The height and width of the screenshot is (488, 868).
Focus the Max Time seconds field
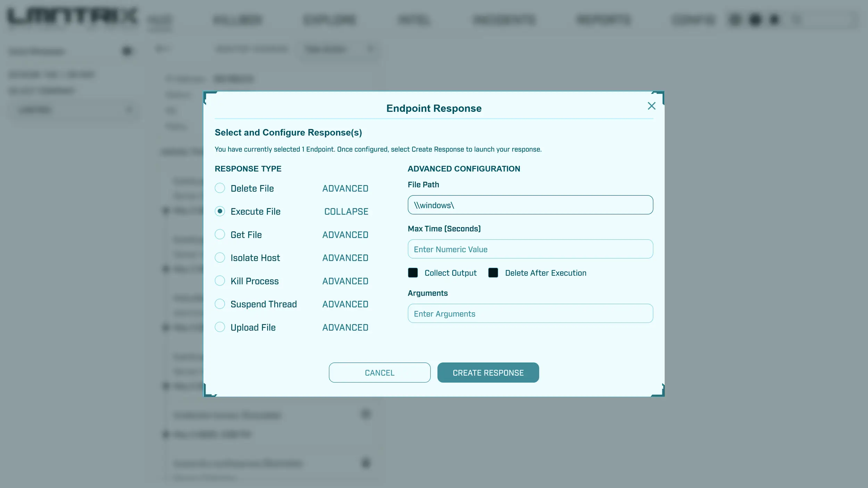530,249
